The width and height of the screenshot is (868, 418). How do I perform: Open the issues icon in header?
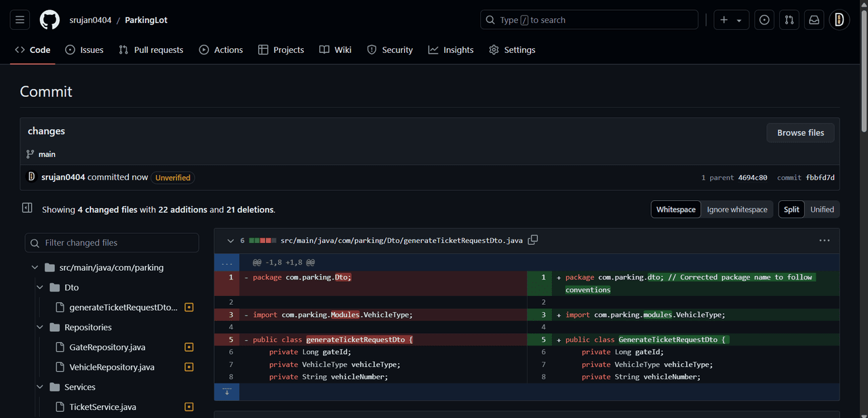764,20
